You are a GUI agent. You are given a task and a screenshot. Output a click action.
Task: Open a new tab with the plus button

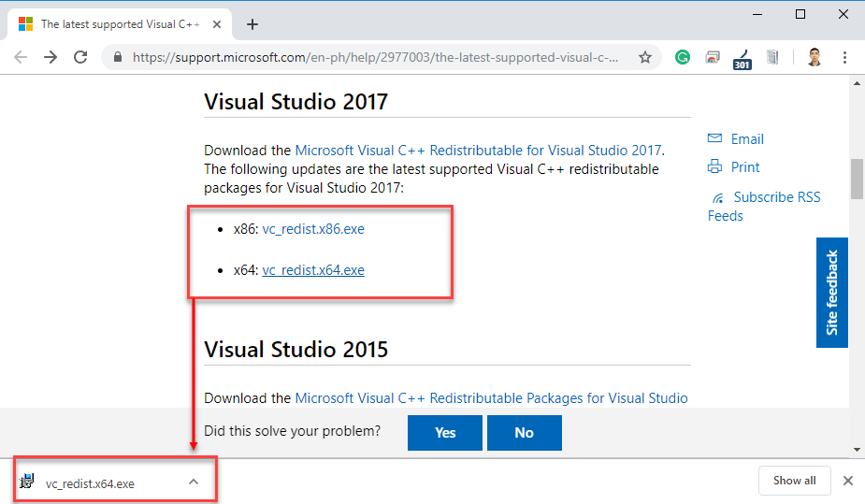click(x=252, y=24)
